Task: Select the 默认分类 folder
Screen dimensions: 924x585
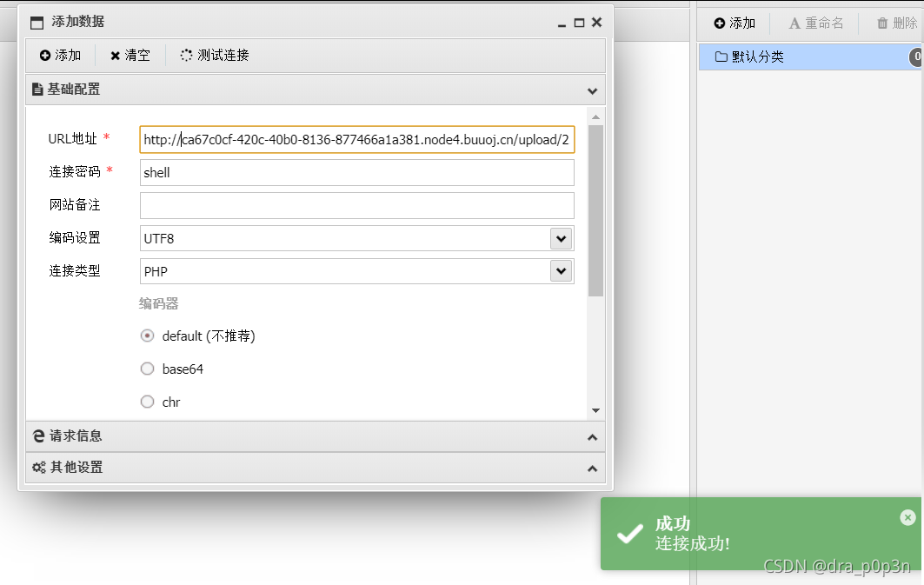Action: click(x=811, y=57)
